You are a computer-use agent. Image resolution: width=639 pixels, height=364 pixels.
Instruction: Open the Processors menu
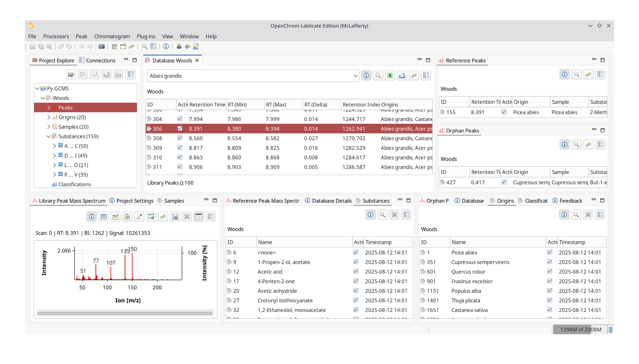coord(56,36)
